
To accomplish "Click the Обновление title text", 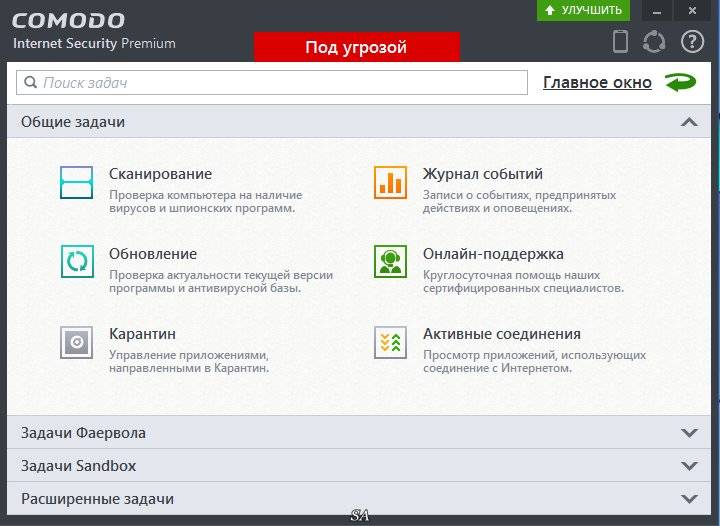I will pyautogui.click(x=153, y=254).
